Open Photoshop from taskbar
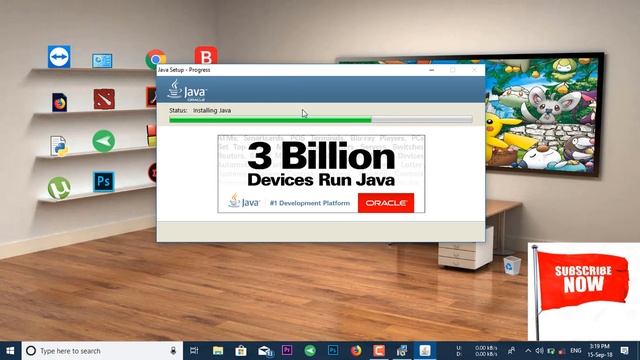Viewport: 640px width, 360px height. click(x=333, y=350)
